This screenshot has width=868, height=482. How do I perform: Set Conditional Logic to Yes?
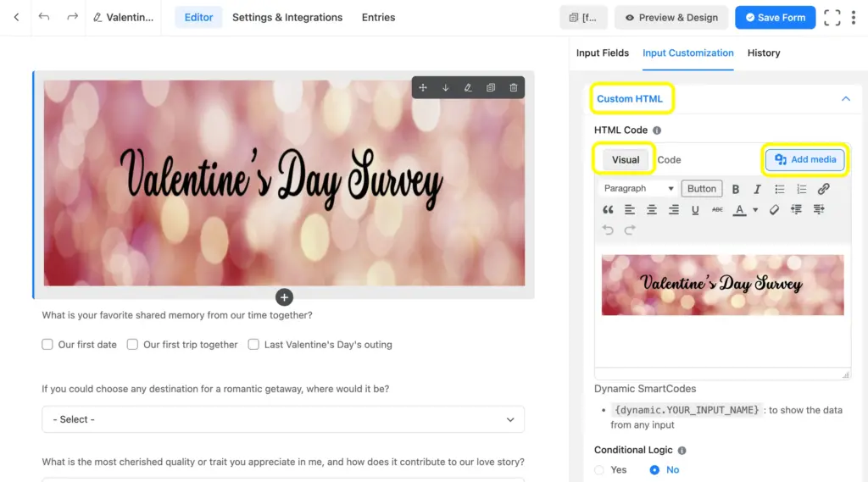[x=599, y=470]
